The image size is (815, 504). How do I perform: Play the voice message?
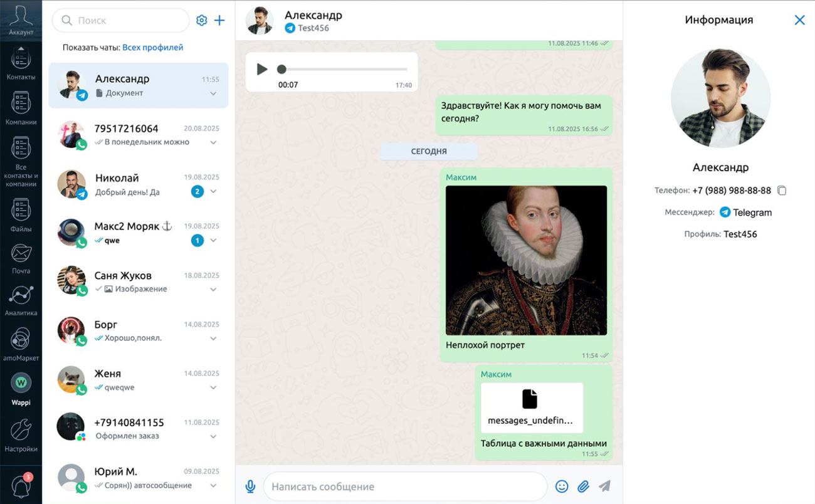[262, 69]
